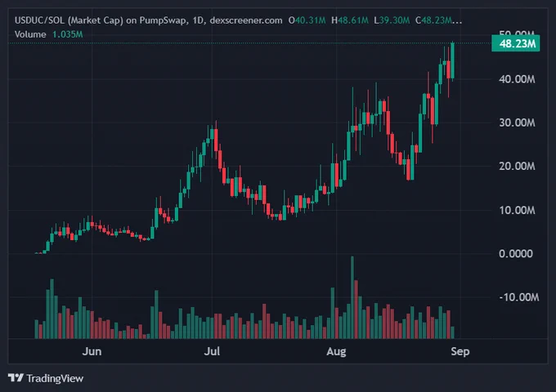Click the tallest volume bar in August
Viewport: 556px width, 392px height.
(x=352, y=297)
